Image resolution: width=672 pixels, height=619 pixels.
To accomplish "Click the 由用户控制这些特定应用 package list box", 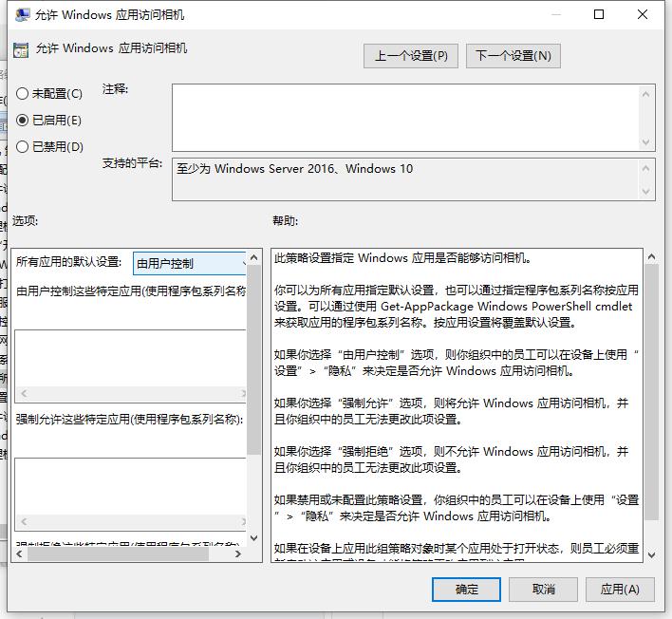I will coord(131,358).
